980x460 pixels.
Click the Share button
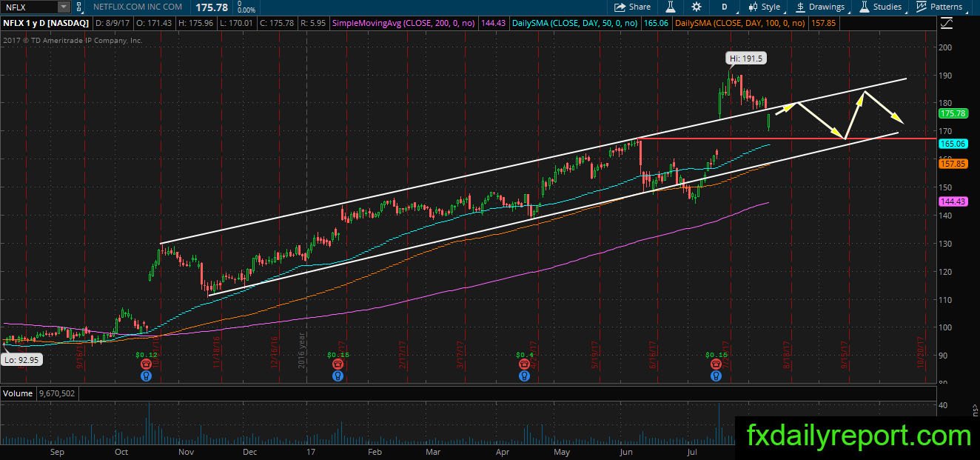pyautogui.click(x=633, y=7)
